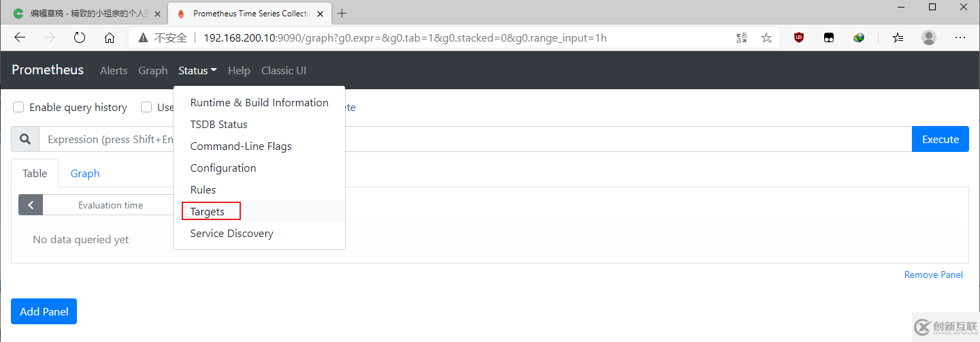
Task: Select Targets in Status menu
Action: pyautogui.click(x=259, y=211)
